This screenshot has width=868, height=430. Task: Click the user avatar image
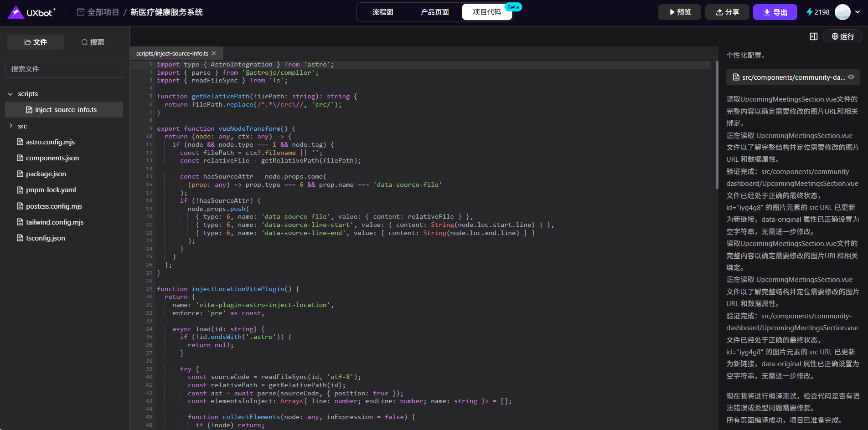click(x=842, y=12)
